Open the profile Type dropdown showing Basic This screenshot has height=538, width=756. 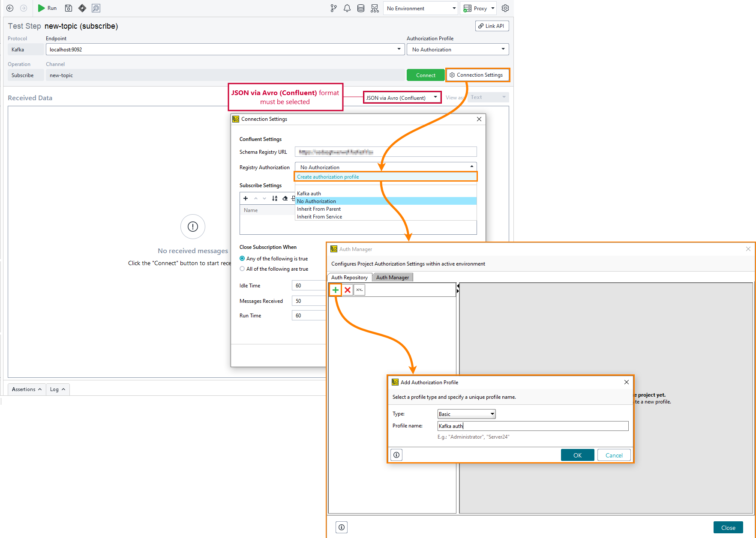466,413
